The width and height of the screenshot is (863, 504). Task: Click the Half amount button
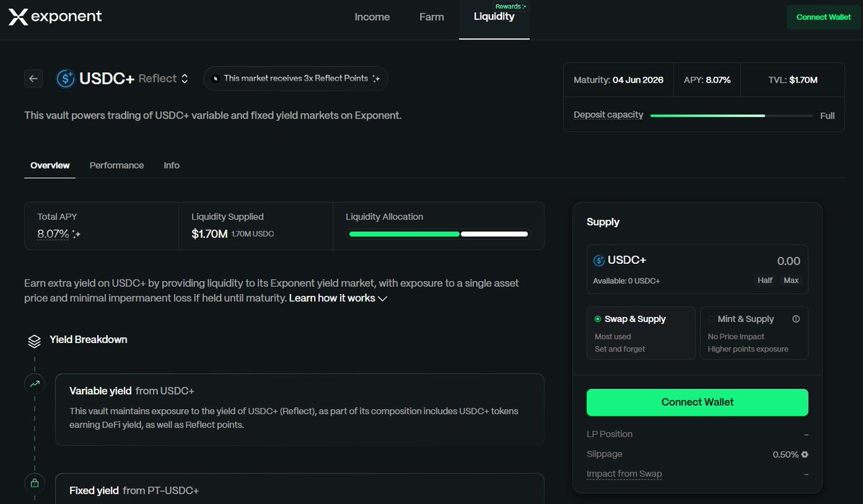[x=764, y=280]
